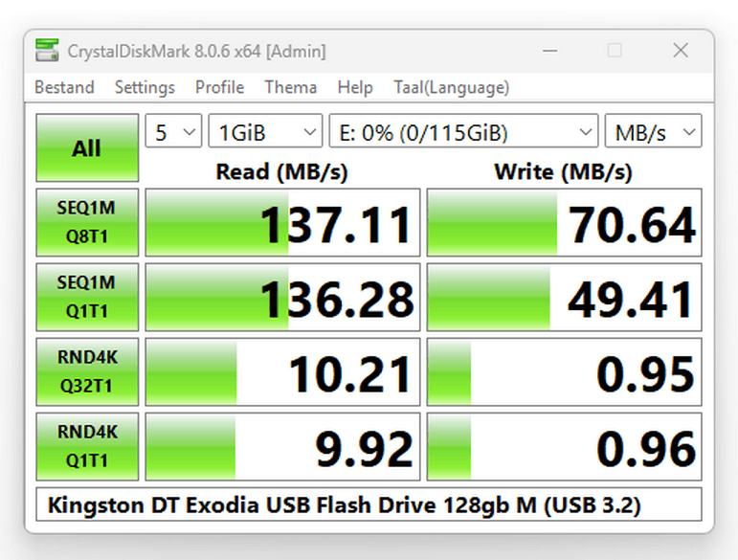Screen dimensions: 738x560
Task: Open the drive selector showing E: 0% (0/115GiB)
Action: (x=463, y=131)
